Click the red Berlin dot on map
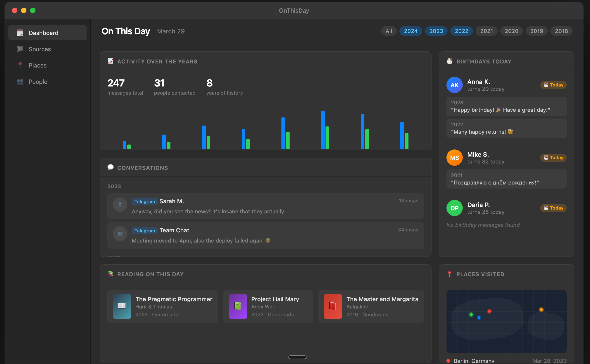Image resolution: width=590 pixels, height=364 pixels. (489, 311)
